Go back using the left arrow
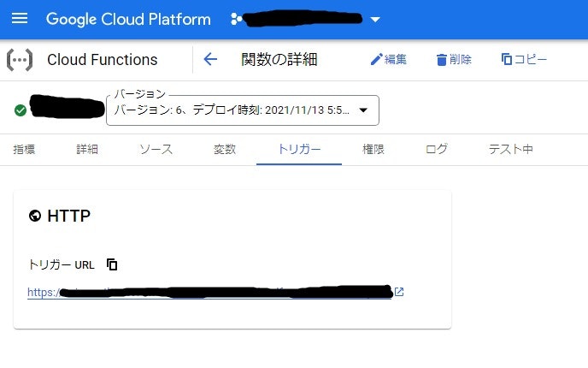The width and height of the screenshot is (588, 368). (210, 59)
